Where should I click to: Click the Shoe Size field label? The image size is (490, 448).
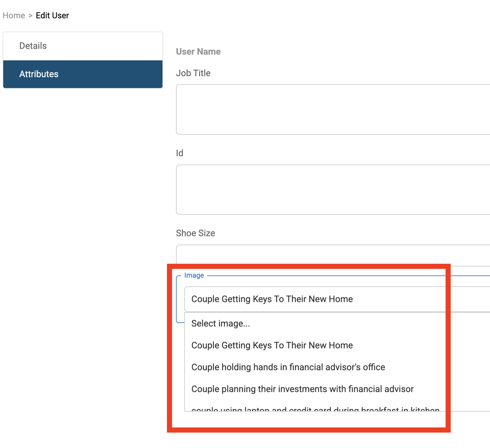coord(195,233)
